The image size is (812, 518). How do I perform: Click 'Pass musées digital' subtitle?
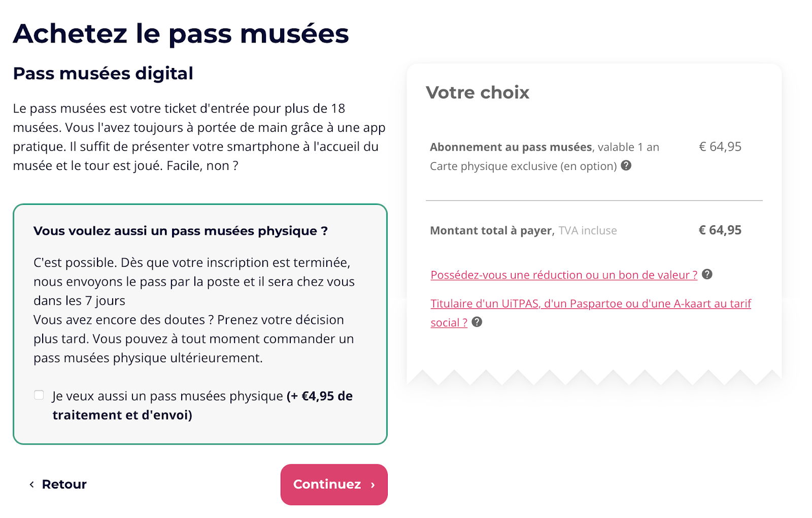[103, 74]
